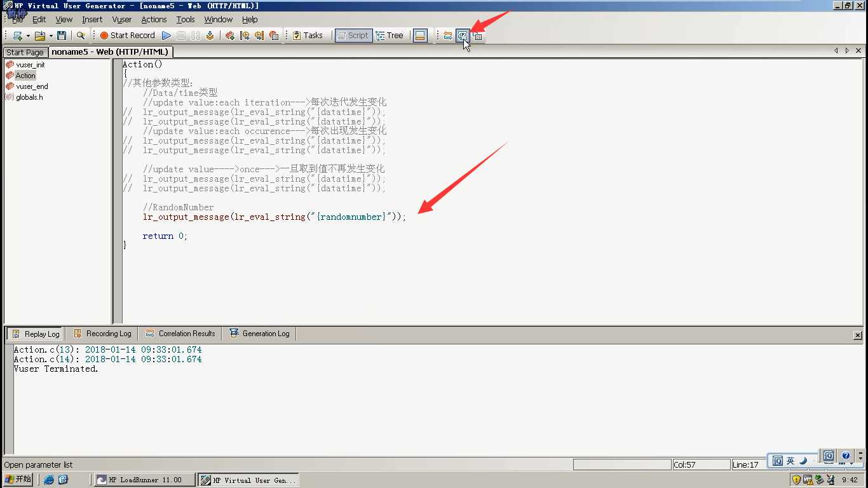Switch to the Recording Log tab
Image resolution: width=868 pixels, height=488 pixels.
click(x=102, y=334)
